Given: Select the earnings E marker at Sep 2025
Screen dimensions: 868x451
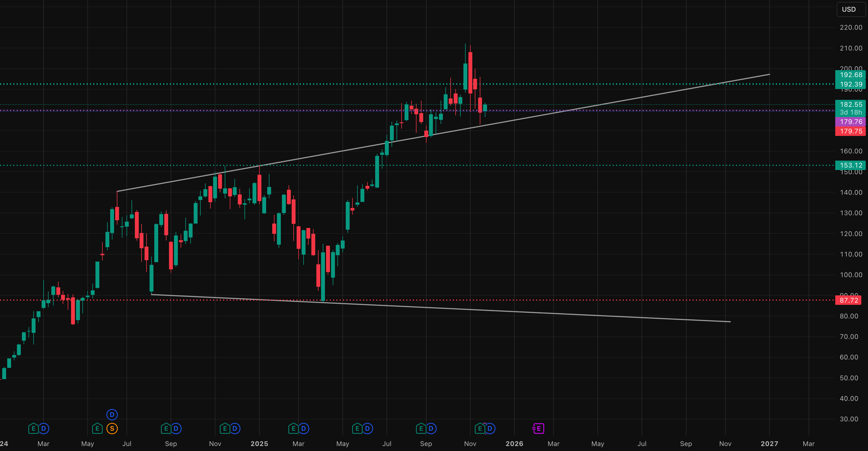Looking at the screenshot, I should (421, 429).
